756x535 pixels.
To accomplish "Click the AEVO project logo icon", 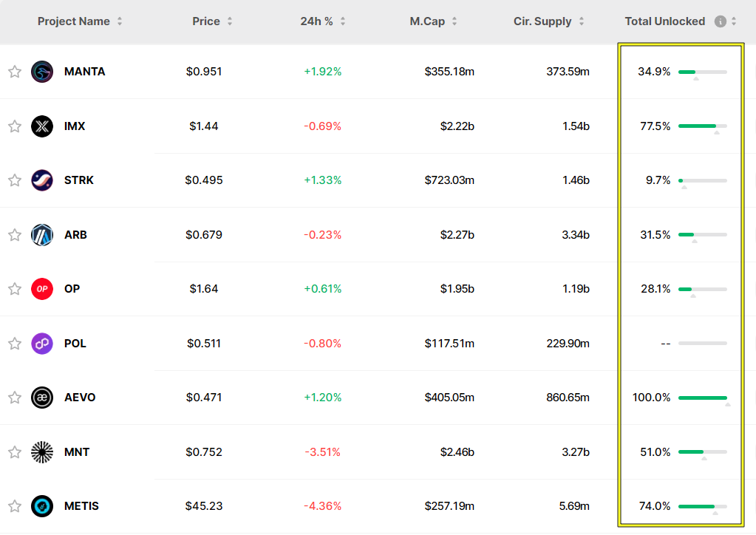I will pyautogui.click(x=42, y=398).
